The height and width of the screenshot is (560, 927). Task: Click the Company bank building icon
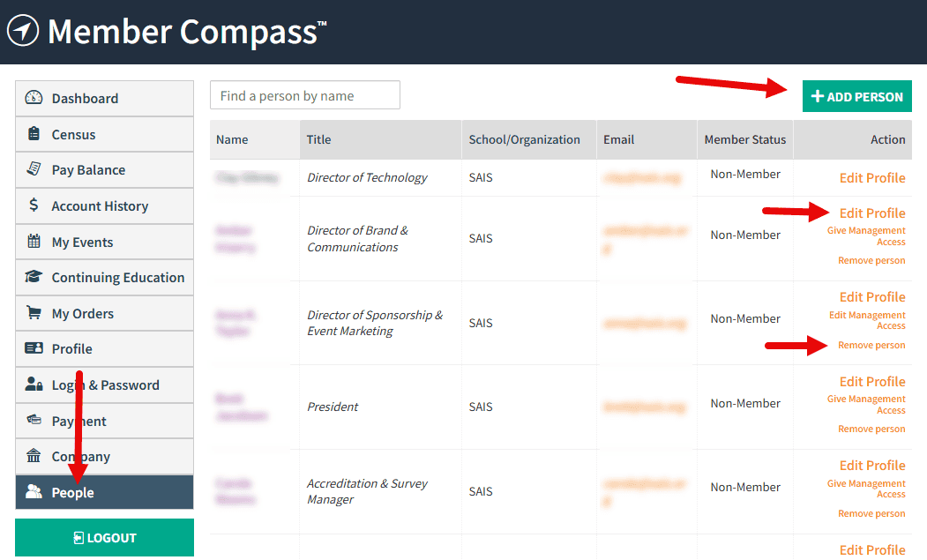click(34, 456)
